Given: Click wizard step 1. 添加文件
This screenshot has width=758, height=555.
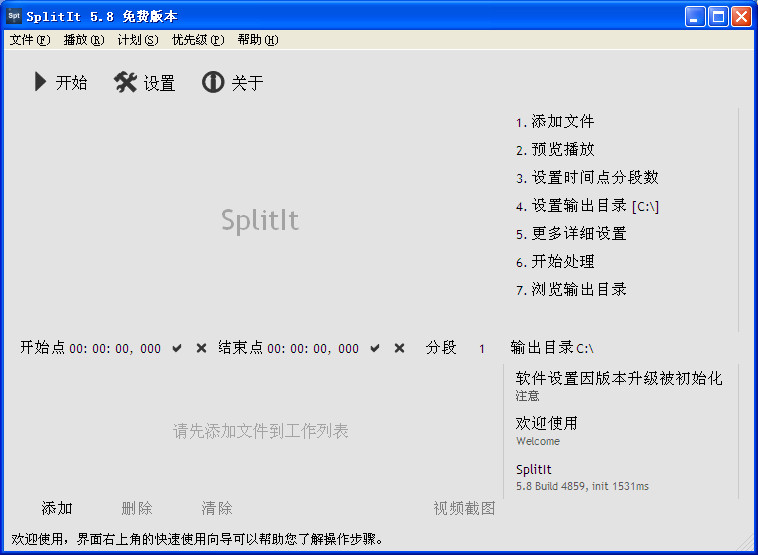Looking at the screenshot, I should click(x=555, y=122).
